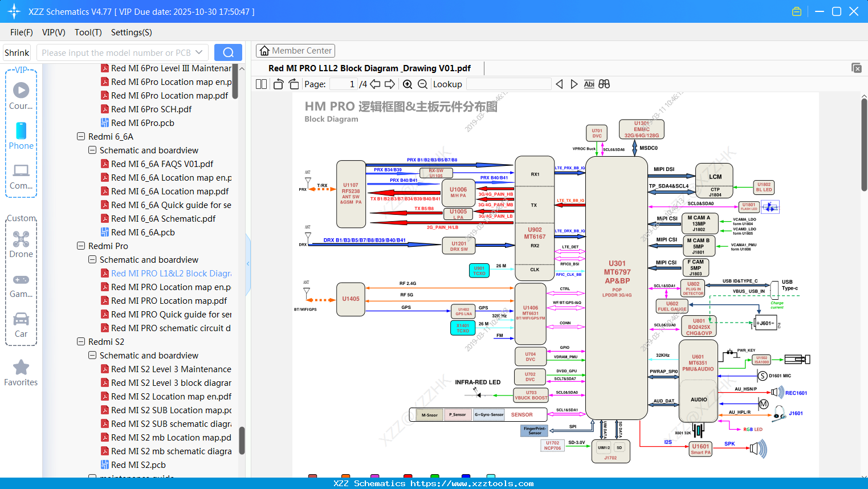The height and width of the screenshot is (489, 868).
Task: Open the model number dropdown arrow
Action: tap(199, 52)
